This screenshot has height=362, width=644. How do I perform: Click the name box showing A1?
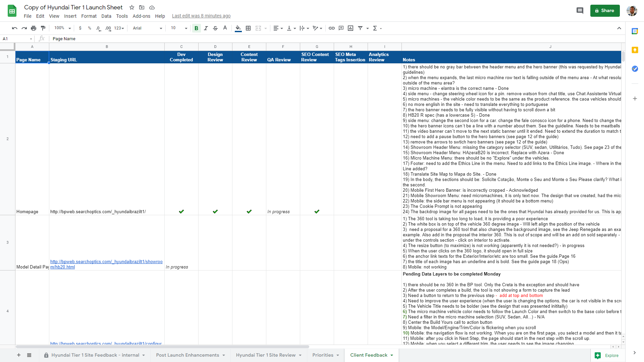point(17,39)
